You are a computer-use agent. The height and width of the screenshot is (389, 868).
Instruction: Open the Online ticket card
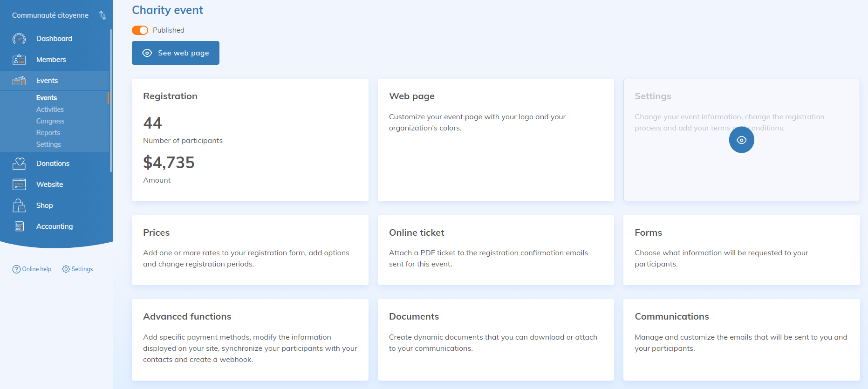(495, 250)
